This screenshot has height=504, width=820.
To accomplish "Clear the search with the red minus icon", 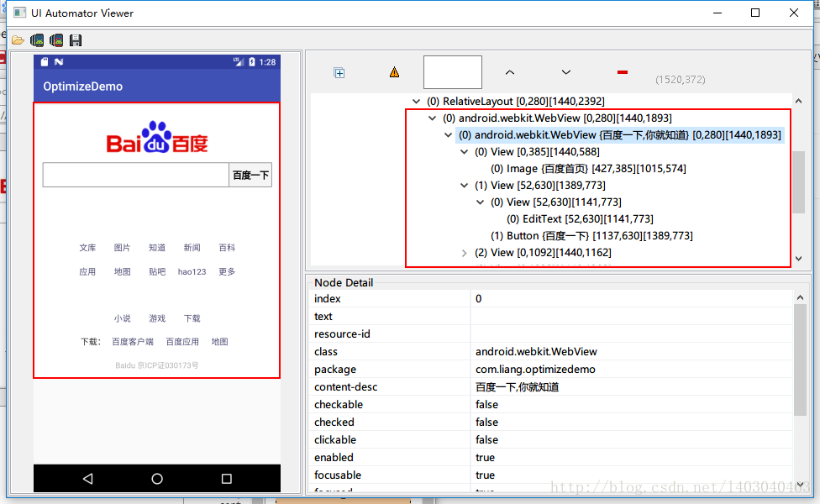I will [623, 72].
